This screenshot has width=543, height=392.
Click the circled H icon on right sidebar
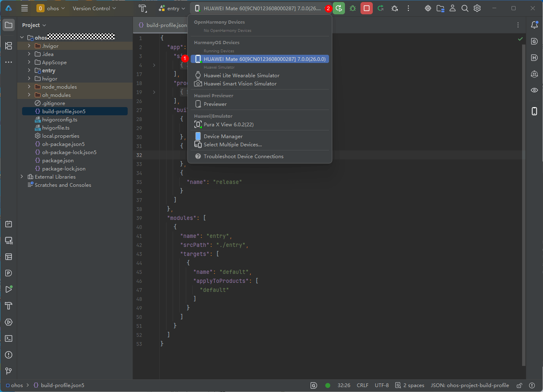[x=534, y=58]
